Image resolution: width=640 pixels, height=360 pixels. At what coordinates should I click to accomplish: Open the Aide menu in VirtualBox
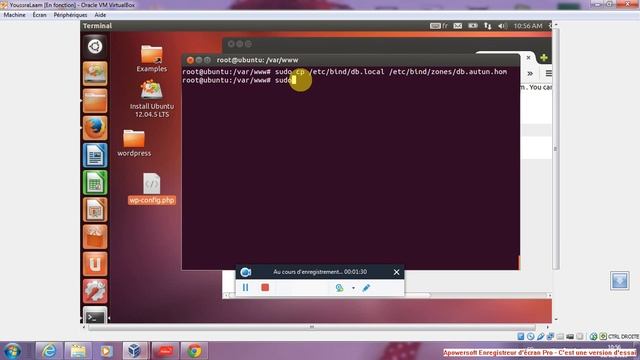pyautogui.click(x=100, y=15)
